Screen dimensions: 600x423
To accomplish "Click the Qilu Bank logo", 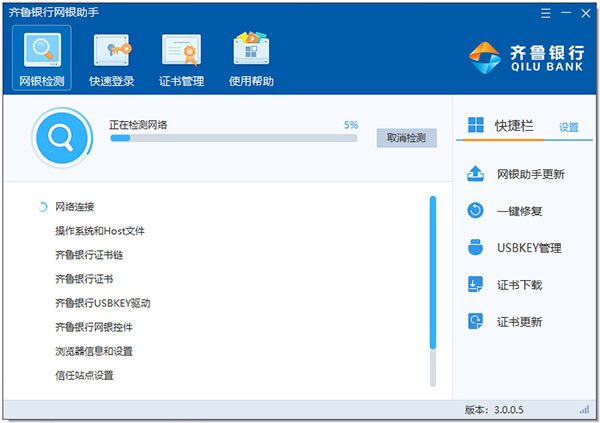I will [x=527, y=57].
